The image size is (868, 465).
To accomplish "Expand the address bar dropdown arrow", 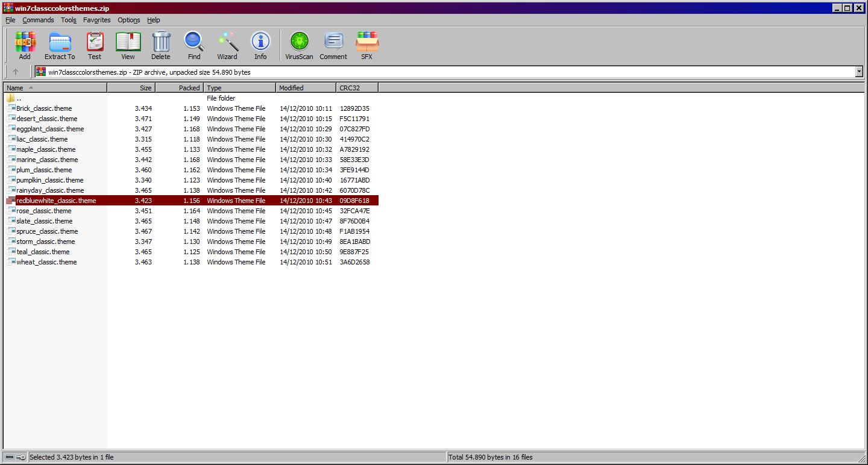I will click(859, 72).
